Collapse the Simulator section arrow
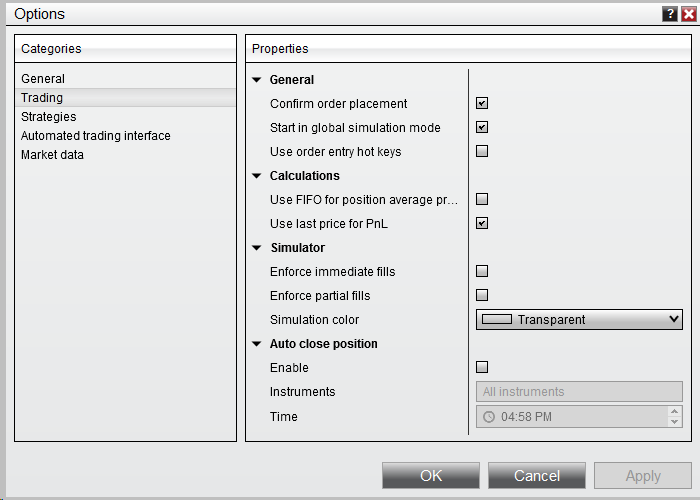 coord(257,248)
